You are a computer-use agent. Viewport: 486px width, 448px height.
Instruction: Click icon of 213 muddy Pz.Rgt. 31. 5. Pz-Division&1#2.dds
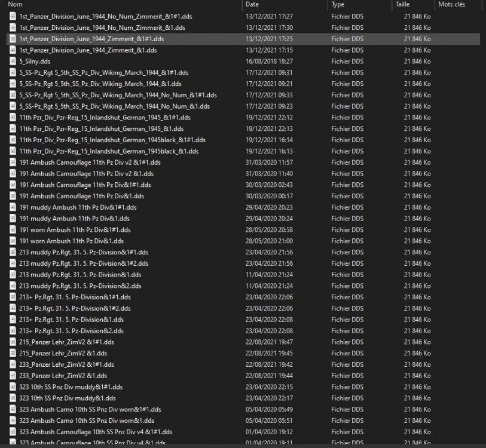[x=13, y=263]
